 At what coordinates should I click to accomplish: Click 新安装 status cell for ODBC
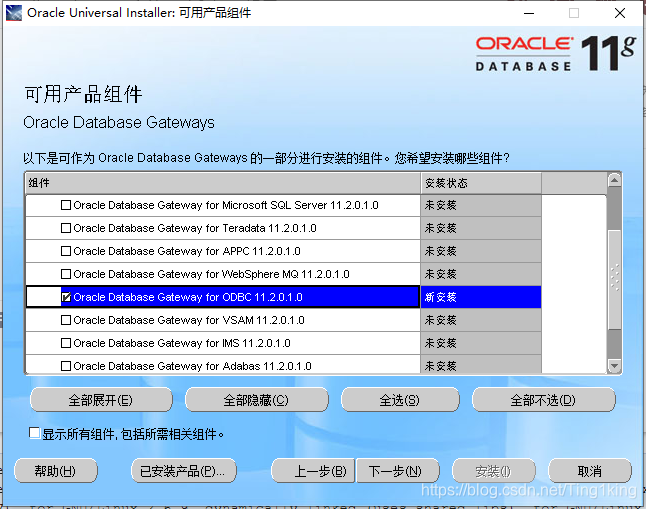[x=481, y=297]
